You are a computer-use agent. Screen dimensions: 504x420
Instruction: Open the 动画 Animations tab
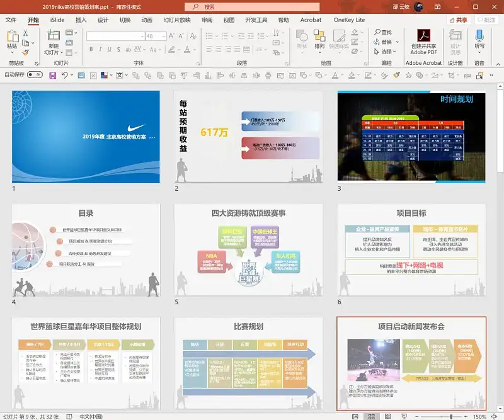point(147,20)
